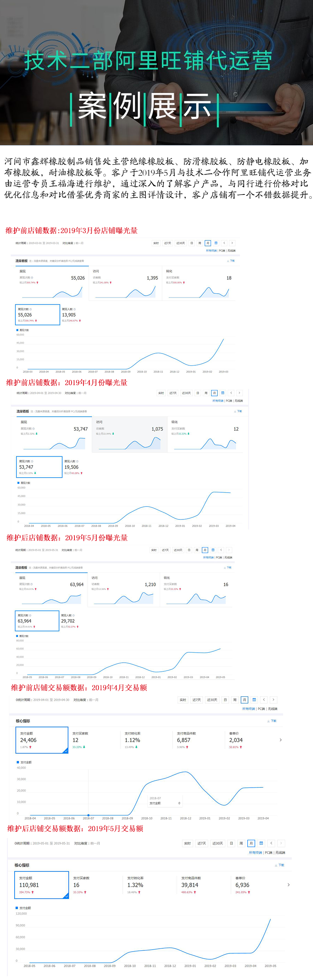
Task: Go to previous period in March 2019 panel
Action: tap(224, 243)
